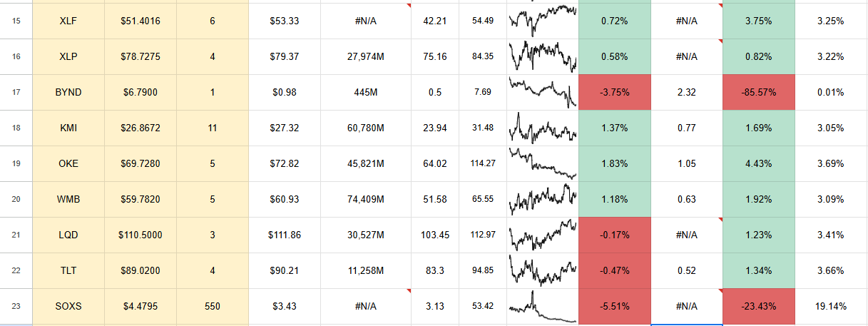This screenshot has height=326, width=868.
Task: Select row header 23
Action: click(16, 306)
